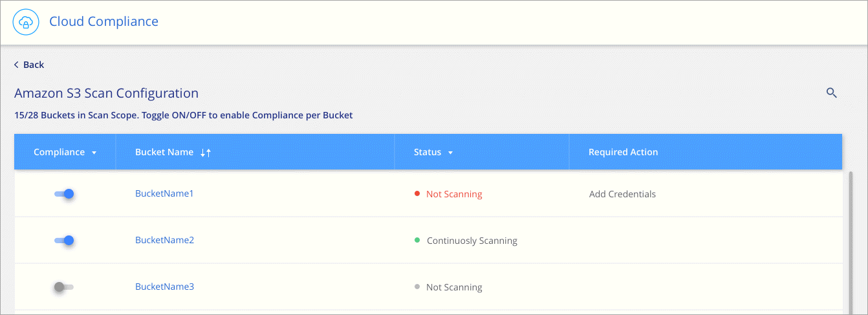Screen dimensions: 868x315
Task: Click the Cloud Compliance title text
Action: tap(103, 21)
